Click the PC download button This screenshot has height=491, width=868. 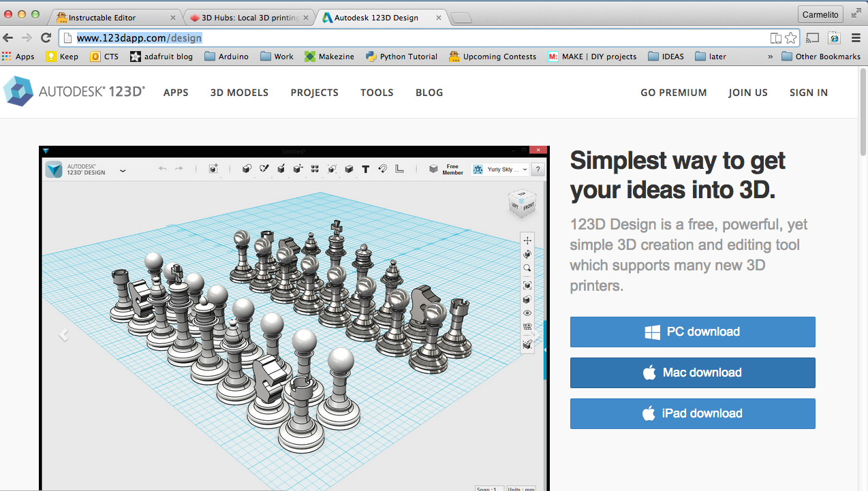[692, 332]
